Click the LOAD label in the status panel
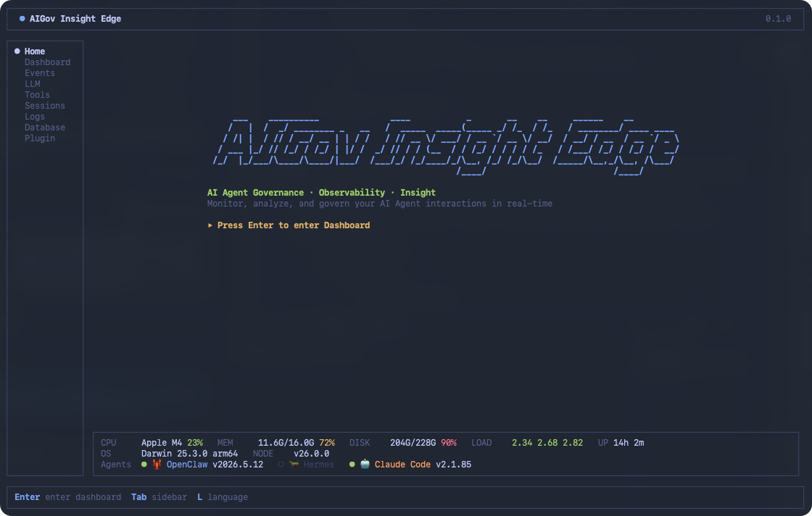This screenshot has width=812, height=516. coord(481,443)
